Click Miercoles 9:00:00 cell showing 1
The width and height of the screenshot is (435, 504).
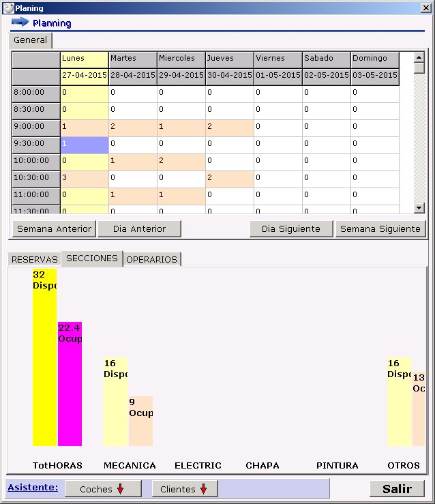click(181, 128)
